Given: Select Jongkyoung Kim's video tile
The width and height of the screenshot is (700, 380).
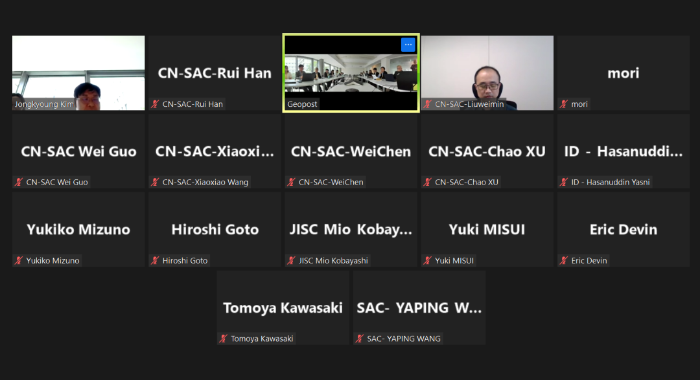Looking at the screenshot, I should coord(79,73).
